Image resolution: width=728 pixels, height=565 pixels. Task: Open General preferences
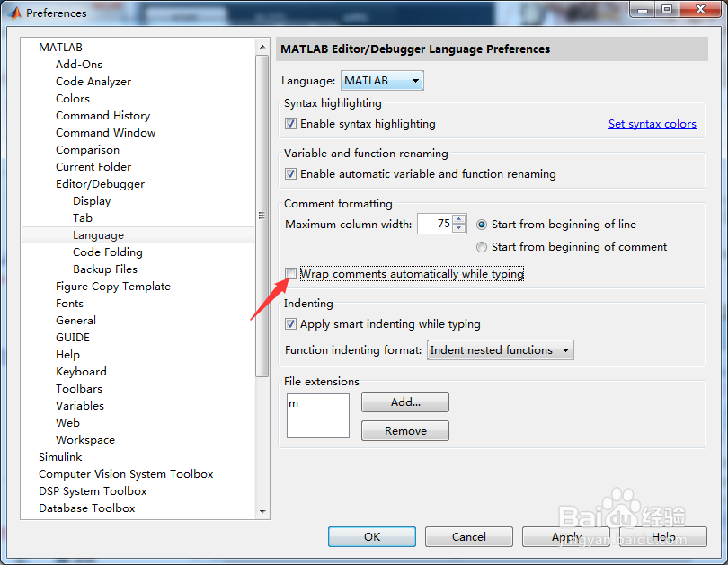click(75, 321)
